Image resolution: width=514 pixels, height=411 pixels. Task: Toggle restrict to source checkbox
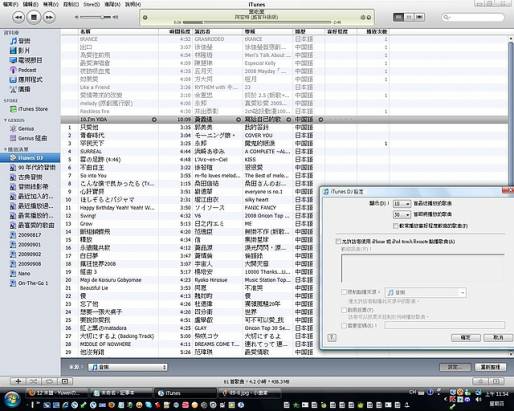point(344,292)
